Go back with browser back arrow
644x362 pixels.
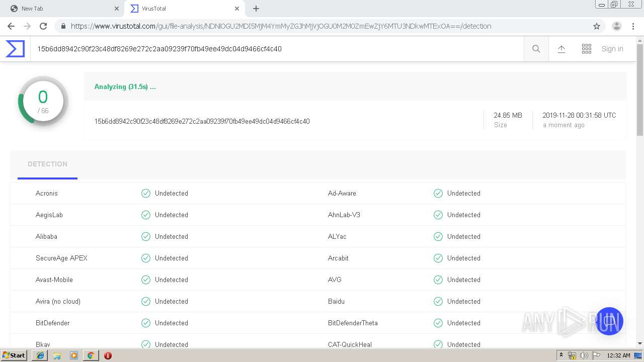tap(11, 26)
